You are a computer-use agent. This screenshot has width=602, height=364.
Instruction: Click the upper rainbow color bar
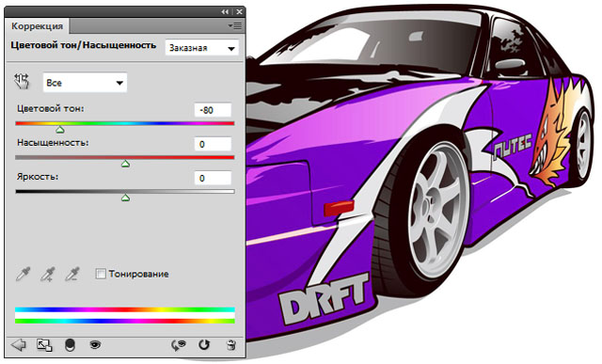pos(125,309)
